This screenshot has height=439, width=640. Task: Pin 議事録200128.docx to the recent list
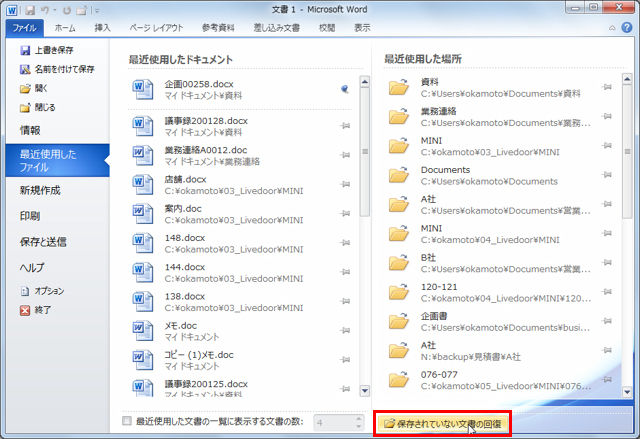(x=345, y=126)
